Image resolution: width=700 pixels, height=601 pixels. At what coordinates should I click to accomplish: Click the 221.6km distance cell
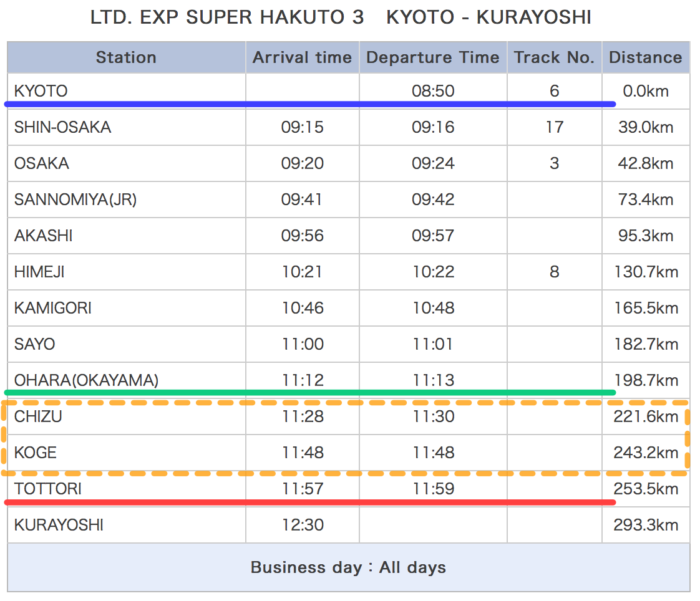click(x=646, y=416)
